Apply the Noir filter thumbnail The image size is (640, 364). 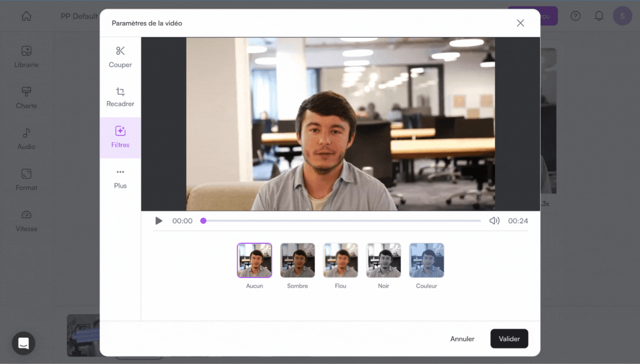tap(384, 261)
